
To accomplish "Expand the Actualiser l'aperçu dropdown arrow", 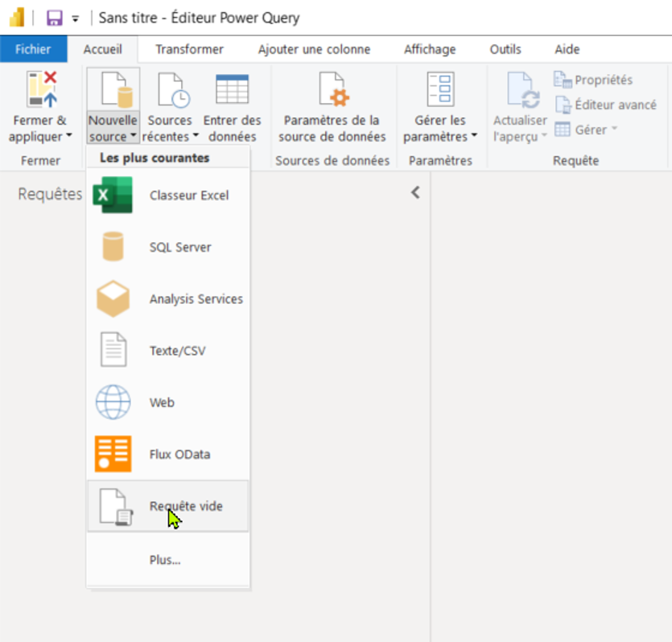I will (544, 135).
